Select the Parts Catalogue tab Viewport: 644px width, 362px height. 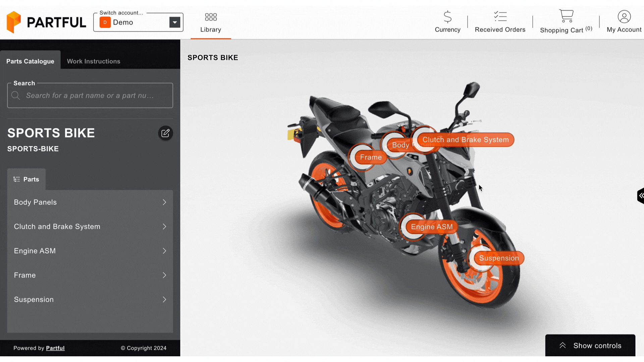coord(30,61)
